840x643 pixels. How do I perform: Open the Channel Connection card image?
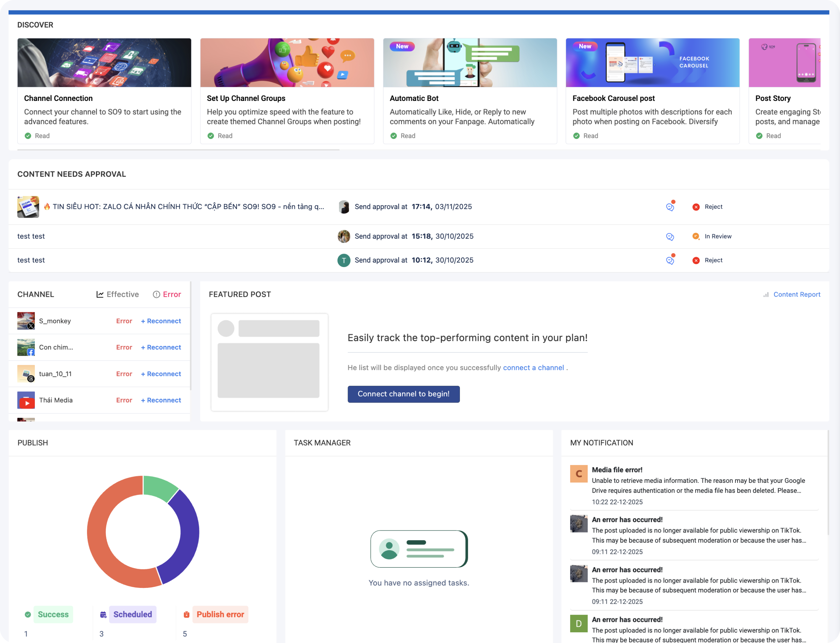pyautogui.click(x=104, y=63)
